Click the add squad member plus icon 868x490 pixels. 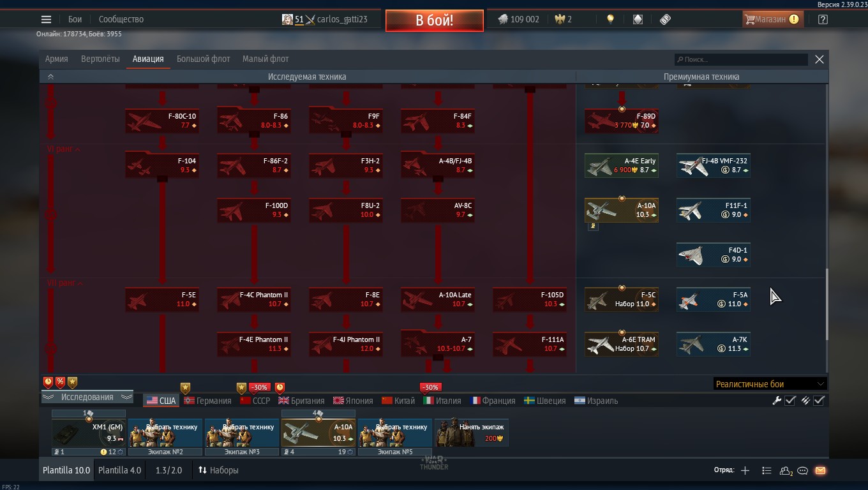(x=745, y=470)
